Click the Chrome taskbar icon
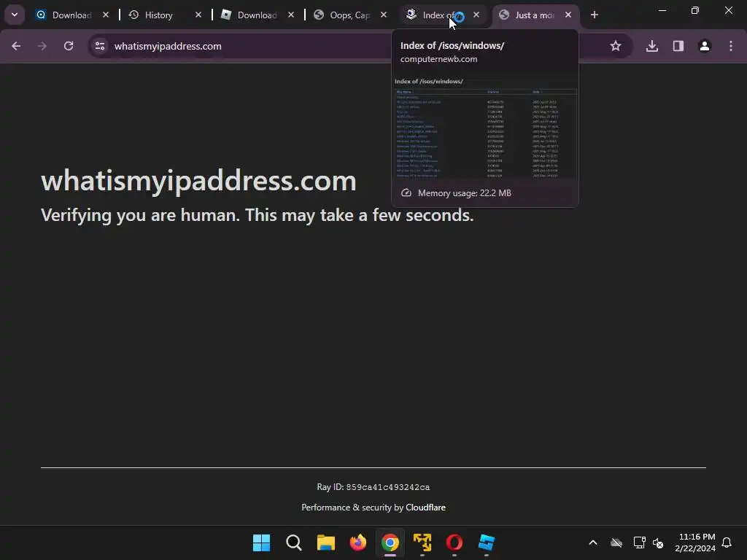 click(x=390, y=542)
